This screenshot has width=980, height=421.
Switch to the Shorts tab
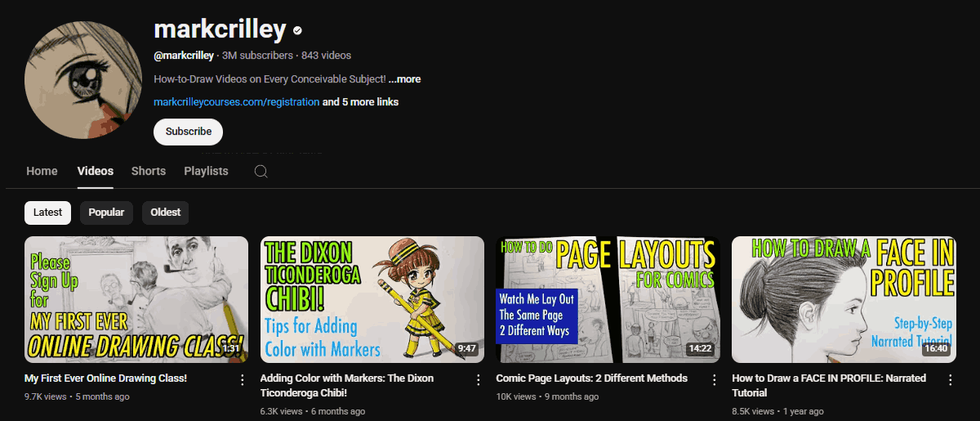coord(149,171)
